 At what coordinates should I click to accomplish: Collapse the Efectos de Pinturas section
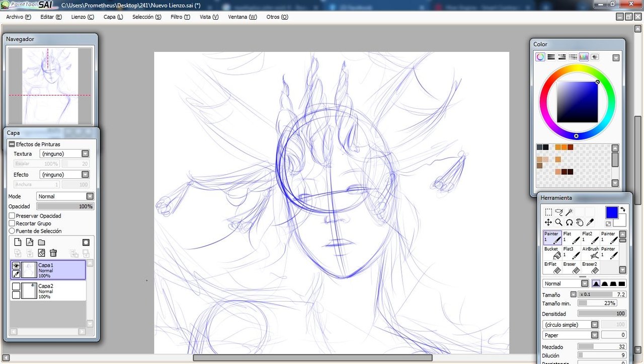point(12,144)
